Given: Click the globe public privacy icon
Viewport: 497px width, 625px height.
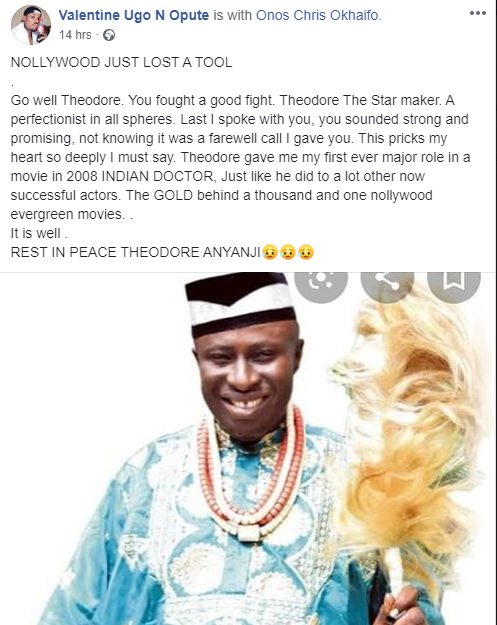Looking at the screenshot, I should click(109, 35).
